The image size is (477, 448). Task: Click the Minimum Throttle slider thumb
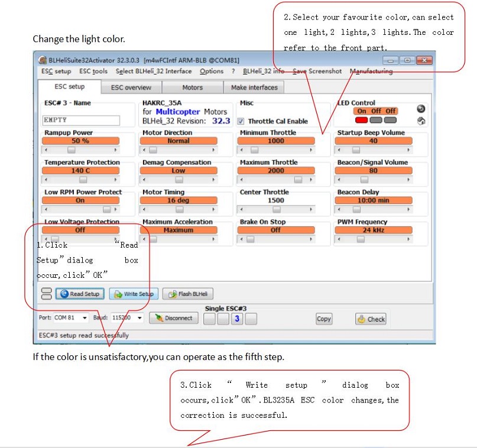point(255,150)
